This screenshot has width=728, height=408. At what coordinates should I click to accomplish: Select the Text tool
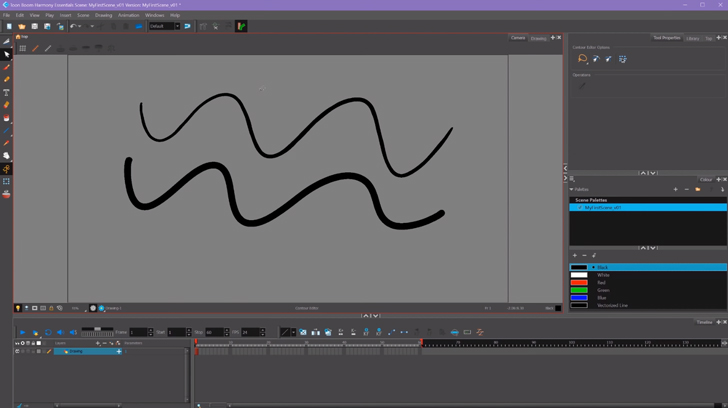6,92
